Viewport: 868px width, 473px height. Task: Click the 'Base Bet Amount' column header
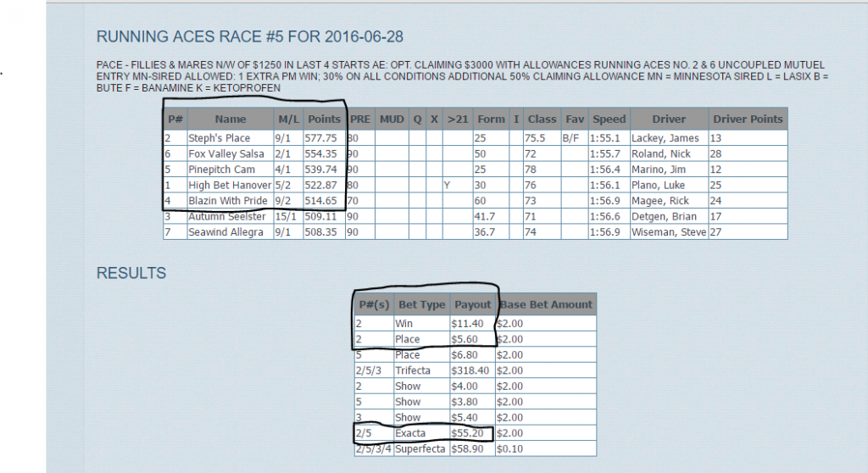click(x=546, y=304)
